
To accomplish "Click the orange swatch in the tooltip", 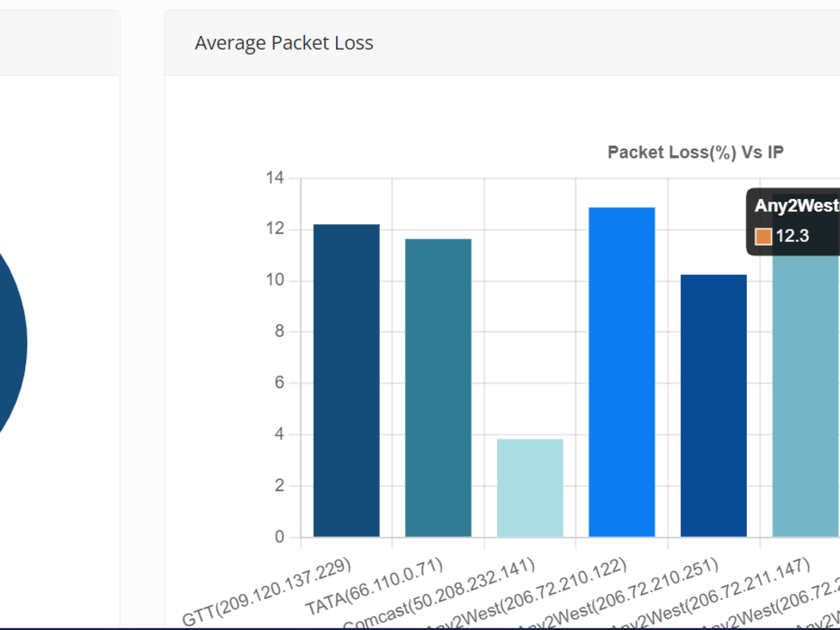I will tap(764, 236).
